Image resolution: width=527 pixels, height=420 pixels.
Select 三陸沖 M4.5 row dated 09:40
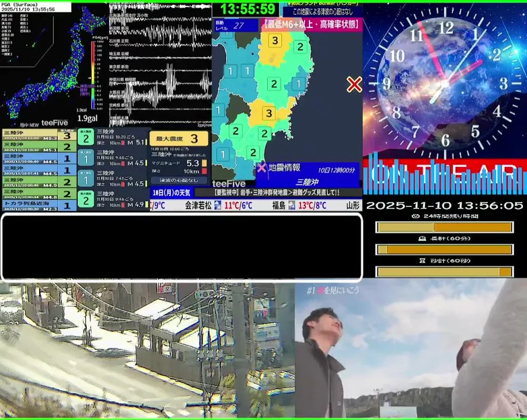click(39, 159)
